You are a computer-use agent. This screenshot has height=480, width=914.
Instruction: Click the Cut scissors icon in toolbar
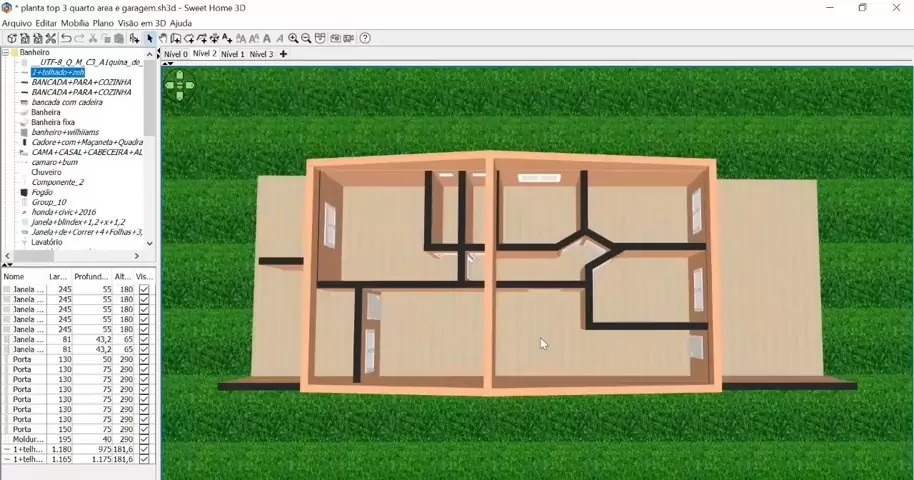pyautogui.click(x=92, y=39)
